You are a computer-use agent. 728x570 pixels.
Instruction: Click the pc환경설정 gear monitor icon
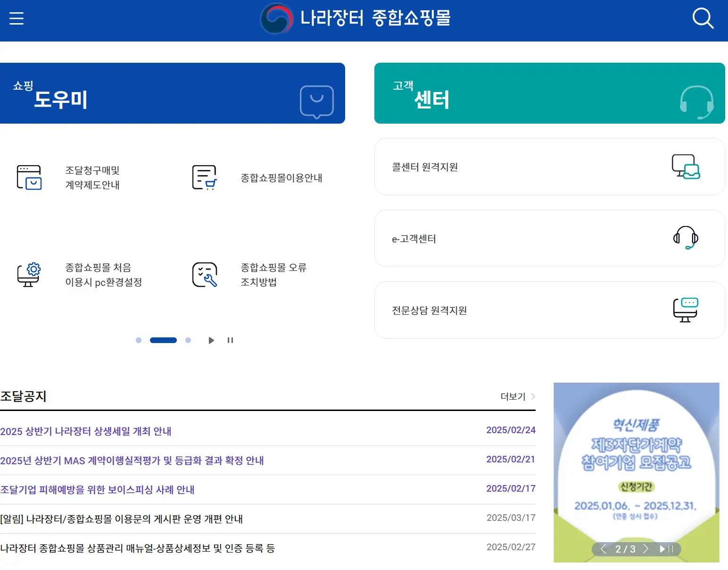tap(29, 275)
